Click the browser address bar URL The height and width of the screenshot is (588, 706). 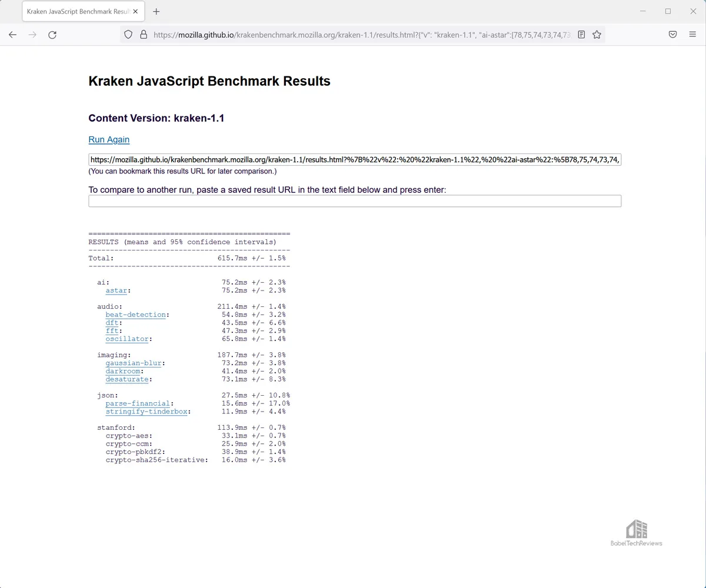361,35
